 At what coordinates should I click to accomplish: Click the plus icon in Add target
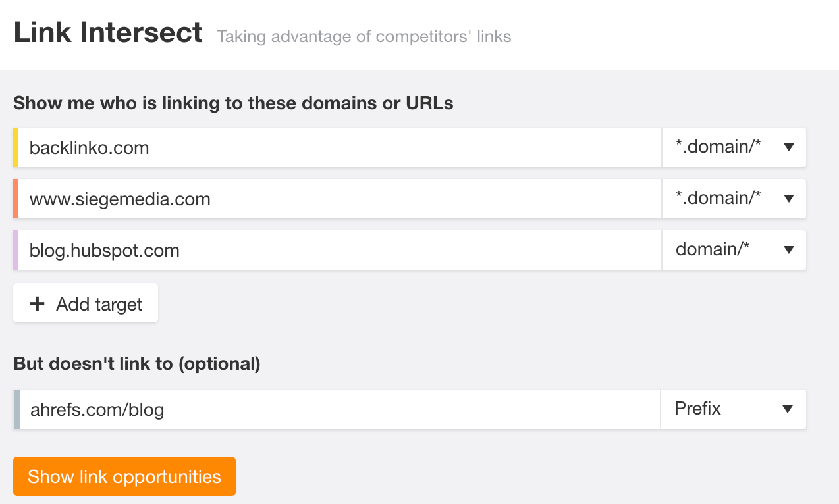[x=38, y=304]
